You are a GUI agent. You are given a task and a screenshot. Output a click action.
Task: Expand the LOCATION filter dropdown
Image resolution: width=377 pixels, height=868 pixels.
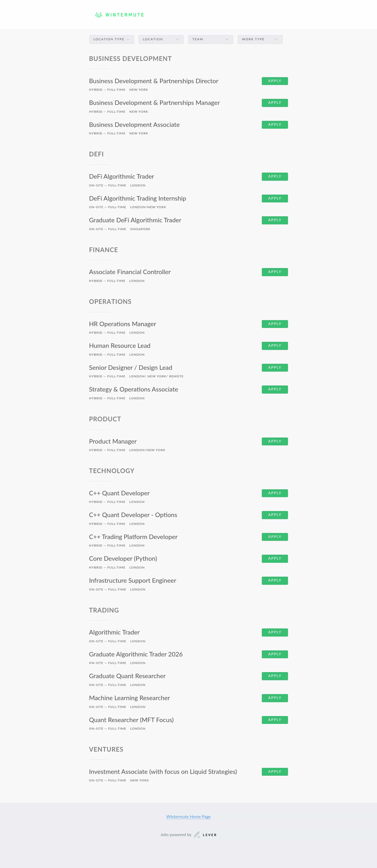pos(161,39)
